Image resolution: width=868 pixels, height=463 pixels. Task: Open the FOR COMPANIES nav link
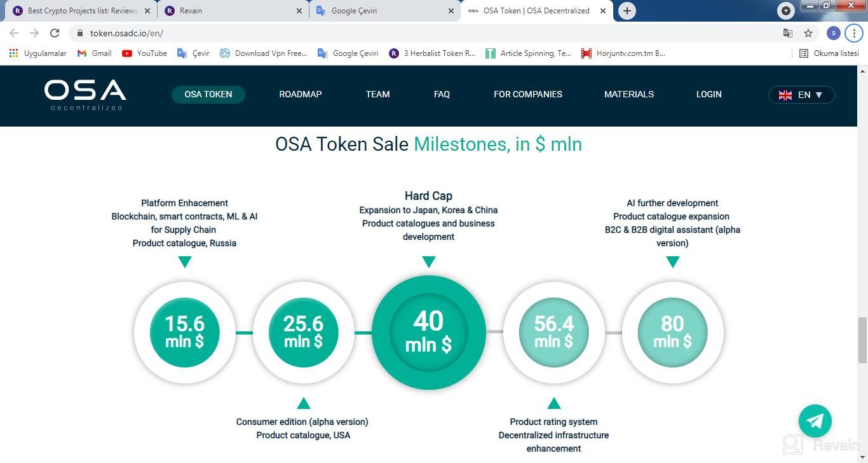528,94
